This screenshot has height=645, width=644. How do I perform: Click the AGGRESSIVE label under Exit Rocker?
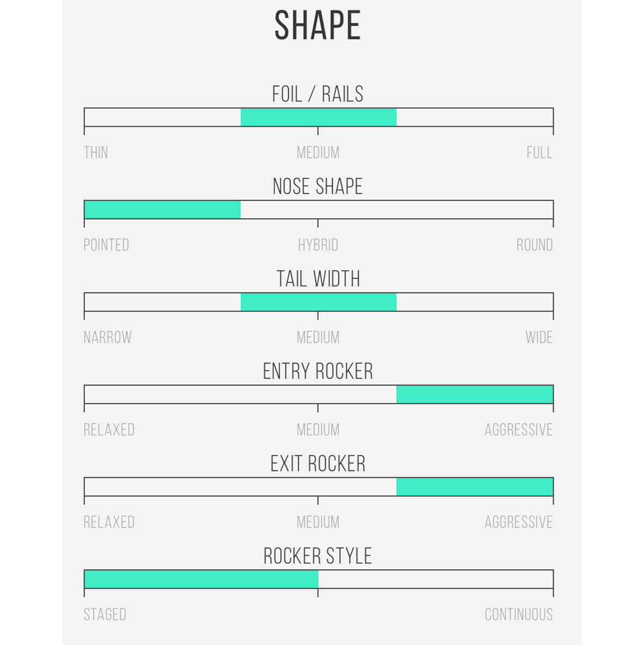pyautogui.click(x=518, y=522)
